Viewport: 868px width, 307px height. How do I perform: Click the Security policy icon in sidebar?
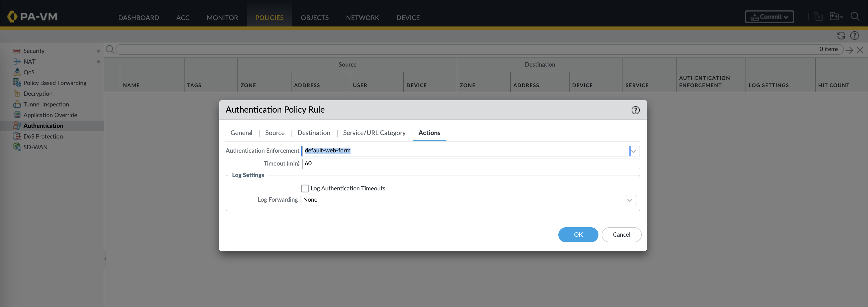coord(17,51)
